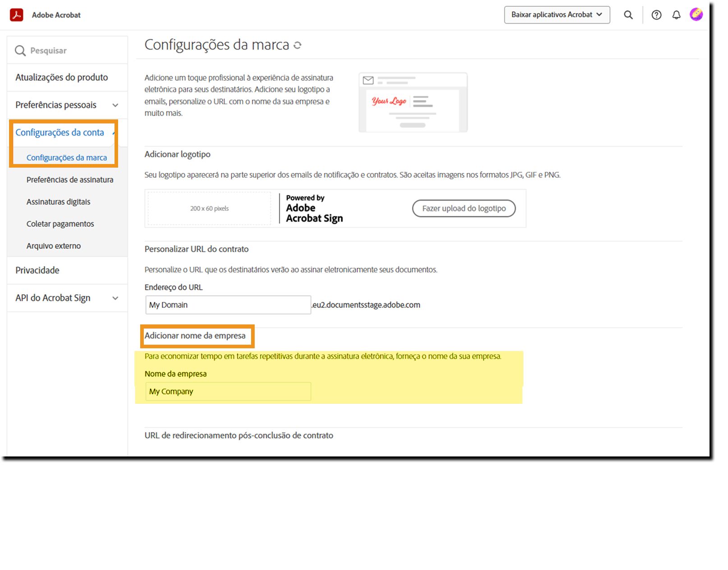Viewport: 728px width, 570px height.
Task: Click the Adobe Acrobat title text
Action: (56, 15)
